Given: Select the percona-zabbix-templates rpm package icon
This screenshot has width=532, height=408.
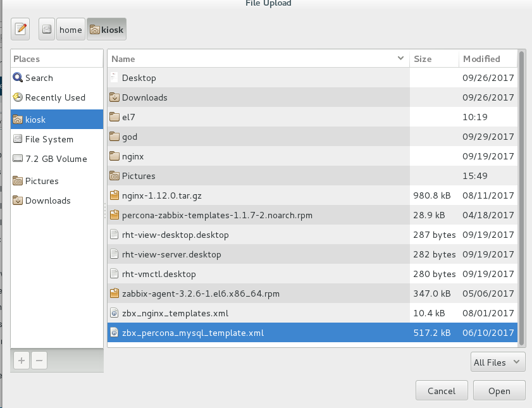Looking at the screenshot, I should tap(114, 215).
